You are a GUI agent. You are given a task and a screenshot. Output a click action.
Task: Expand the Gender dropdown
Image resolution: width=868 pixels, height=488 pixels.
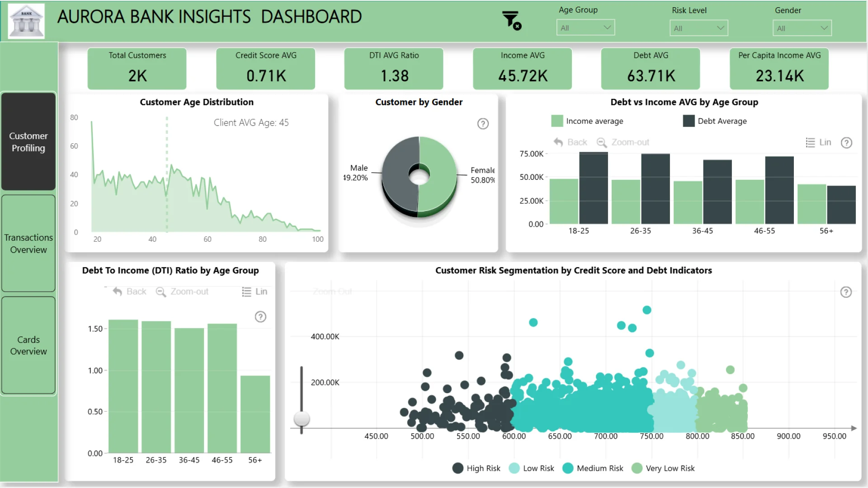[x=802, y=28]
